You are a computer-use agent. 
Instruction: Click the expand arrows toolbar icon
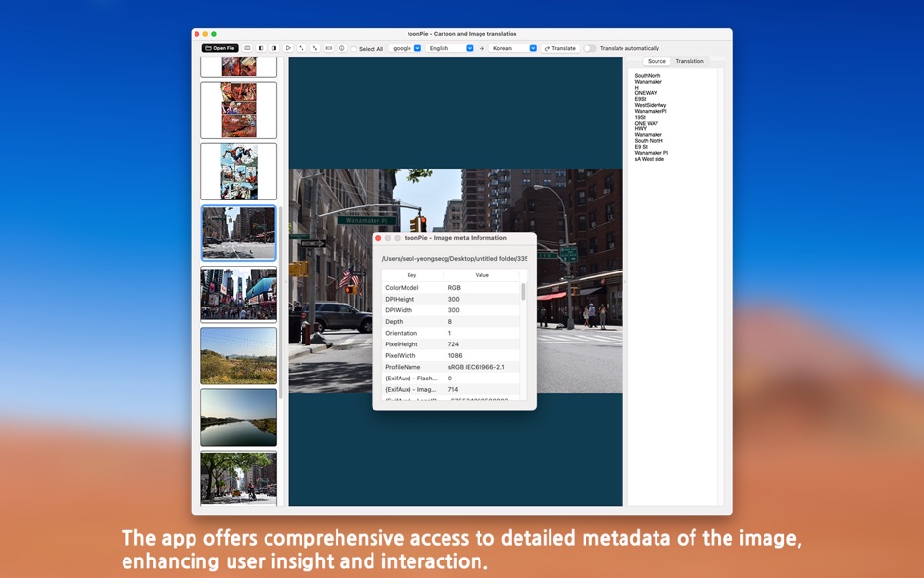click(x=302, y=48)
